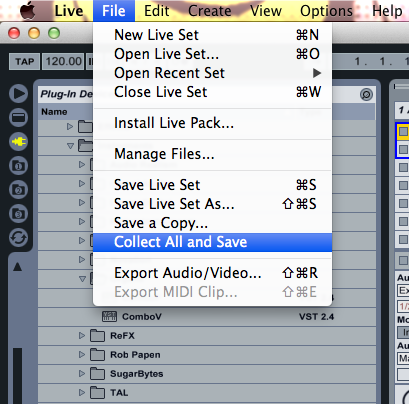Image resolution: width=409 pixels, height=404 pixels.
Task: Toggle the In monitor button
Action: pyautogui.click(x=404, y=332)
